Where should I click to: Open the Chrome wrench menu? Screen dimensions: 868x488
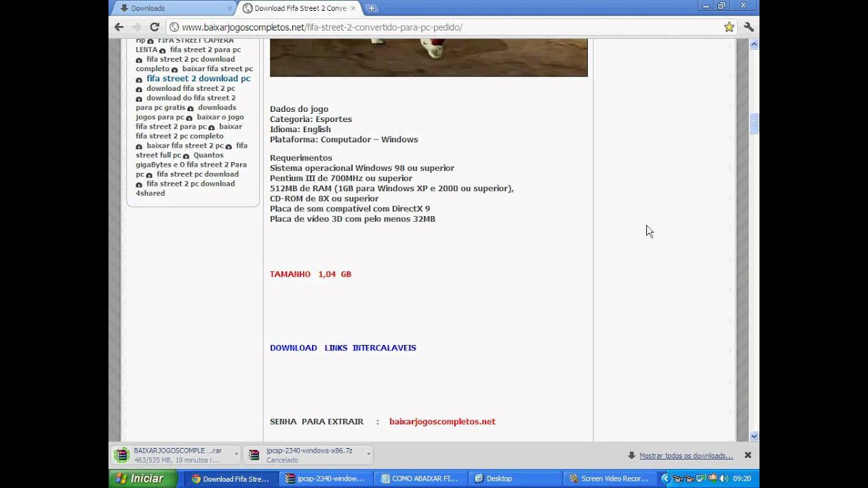click(x=749, y=27)
